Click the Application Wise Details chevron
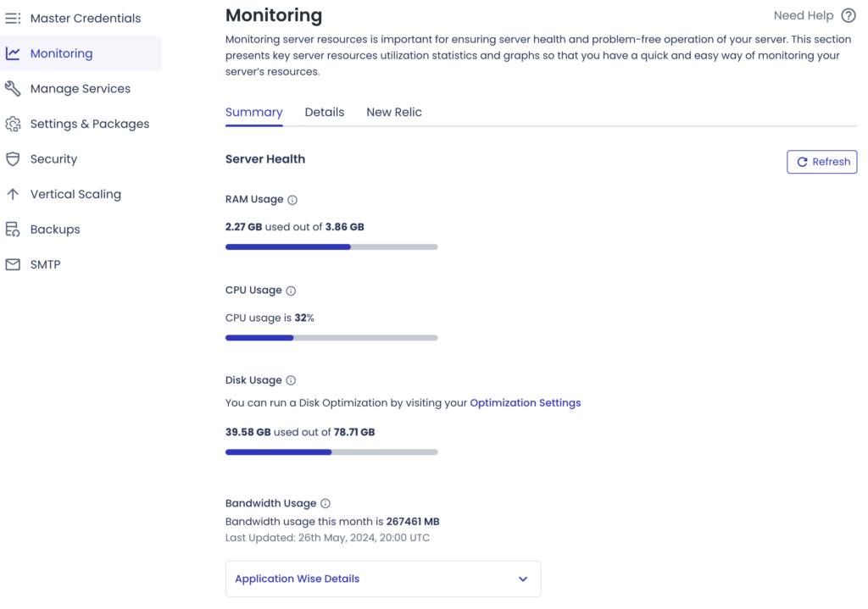868x609 pixels. (523, 579)
